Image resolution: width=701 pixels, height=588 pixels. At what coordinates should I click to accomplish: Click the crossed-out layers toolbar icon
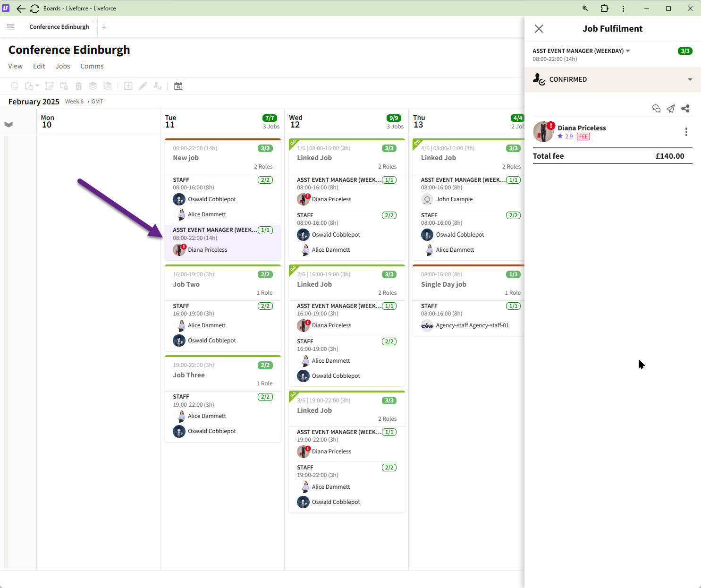pos(108,86)
